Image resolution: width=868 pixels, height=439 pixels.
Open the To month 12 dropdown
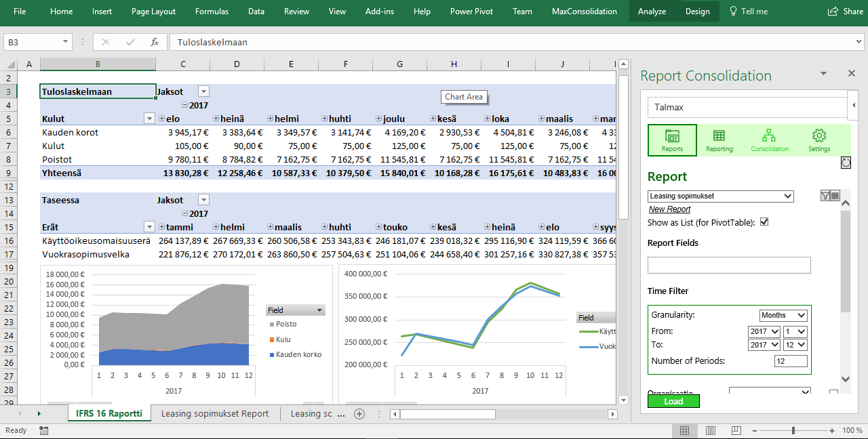(x=795, y=345)
